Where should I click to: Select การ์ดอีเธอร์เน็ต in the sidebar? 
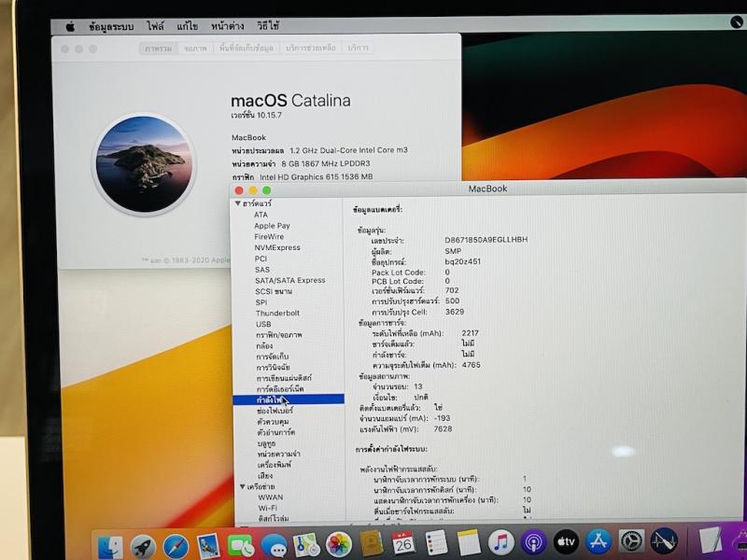pyautogui.click(x=280, y=389)
